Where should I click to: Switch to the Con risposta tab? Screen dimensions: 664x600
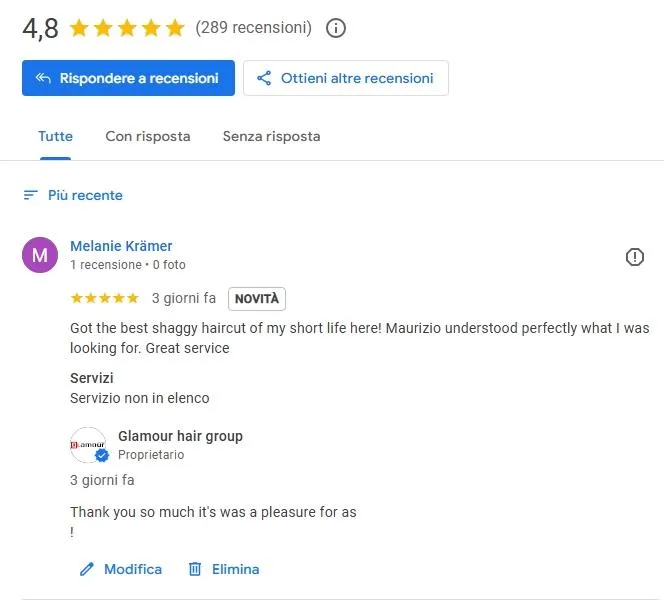pyautogui.click(x=148, y=136)
